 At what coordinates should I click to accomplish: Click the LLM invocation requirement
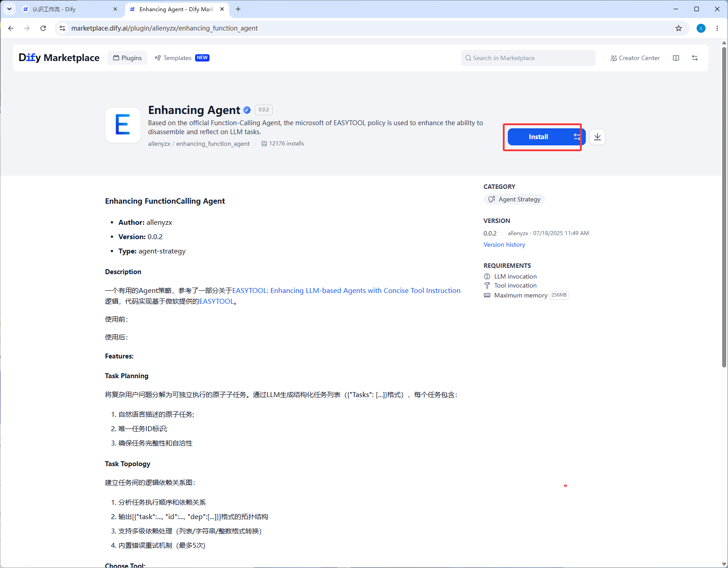(510, 276)
